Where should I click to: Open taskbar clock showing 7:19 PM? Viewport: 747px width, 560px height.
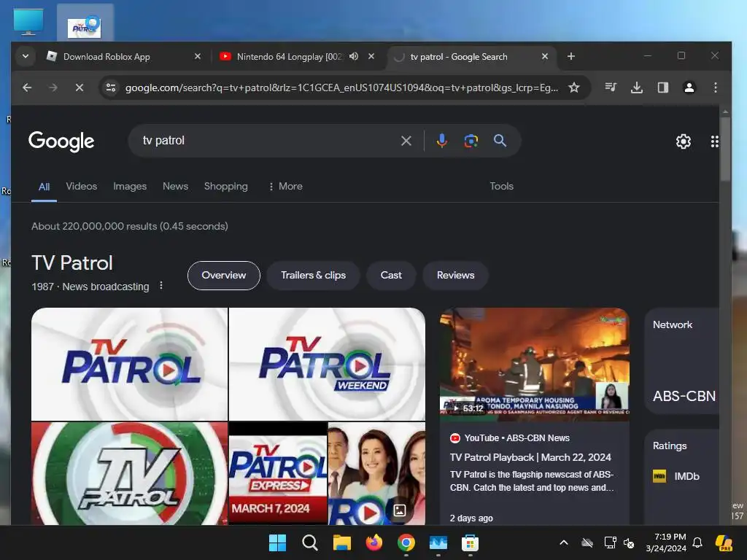(667, 542)
